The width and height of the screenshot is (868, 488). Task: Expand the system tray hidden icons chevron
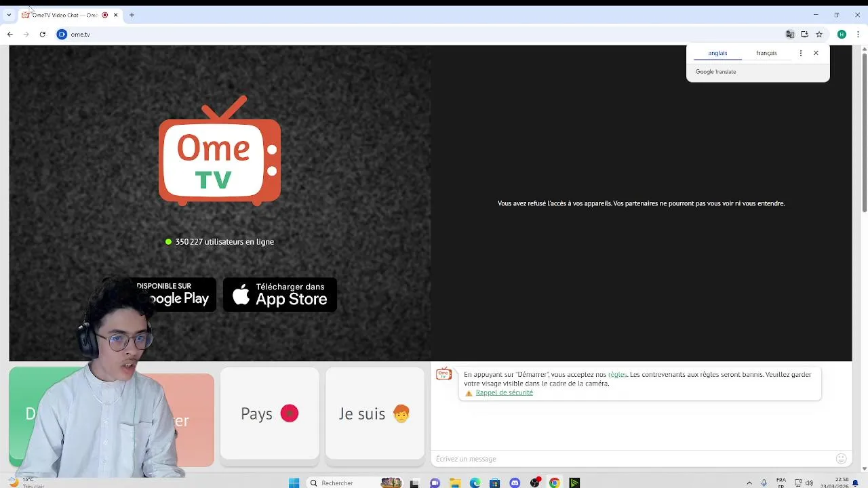click(749, 483)
